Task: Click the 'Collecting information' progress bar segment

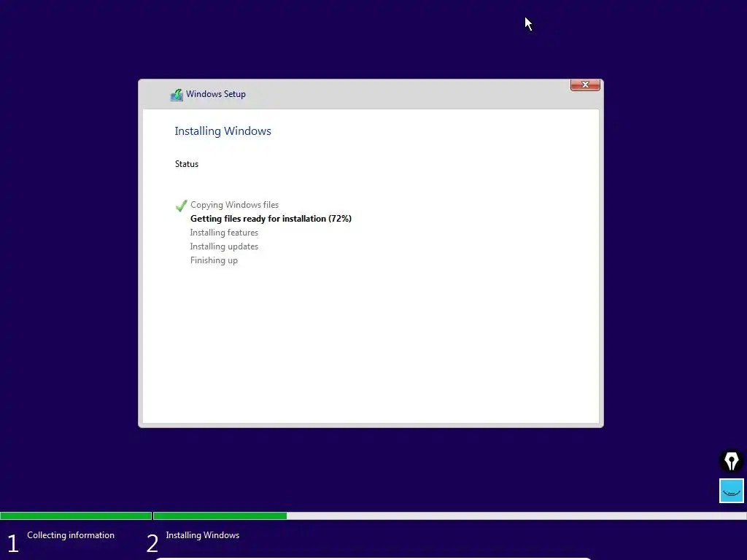Action: click(x=76, y=516)
